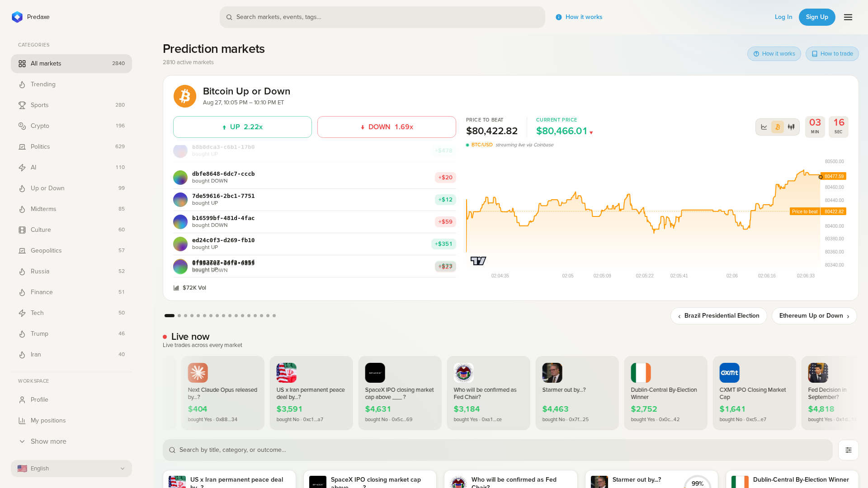Click Sign Up button
Image resolution: width=868 pixels, height=488 pixels.
[817, 17]
